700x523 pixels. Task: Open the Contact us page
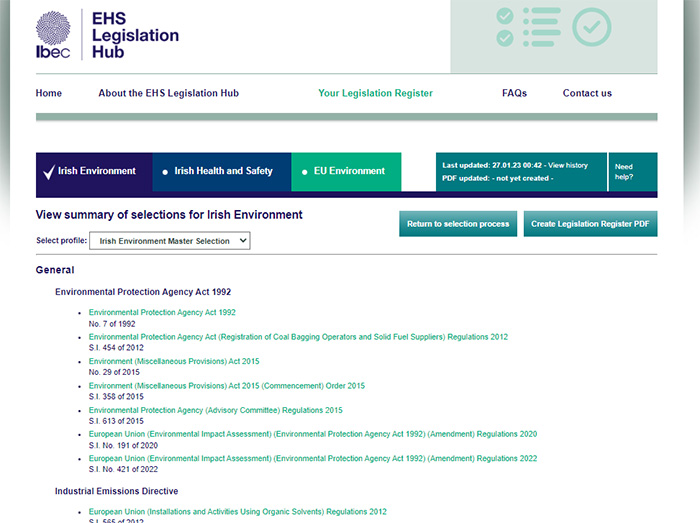[x=587, y=93]
